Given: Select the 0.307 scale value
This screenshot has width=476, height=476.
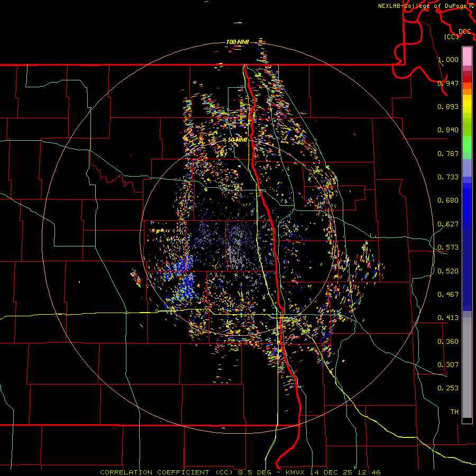Looking at the screenshot, I should click(x=448, y=365).
